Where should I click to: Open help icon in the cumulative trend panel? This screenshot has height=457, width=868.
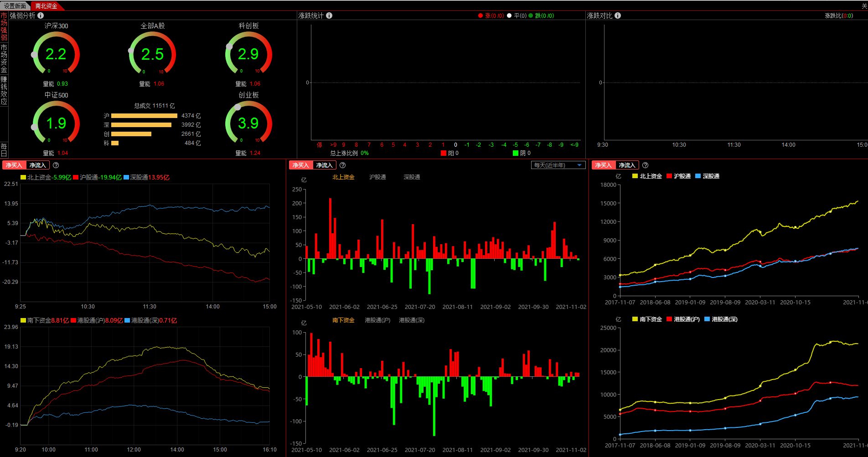(x=646, y=165)
